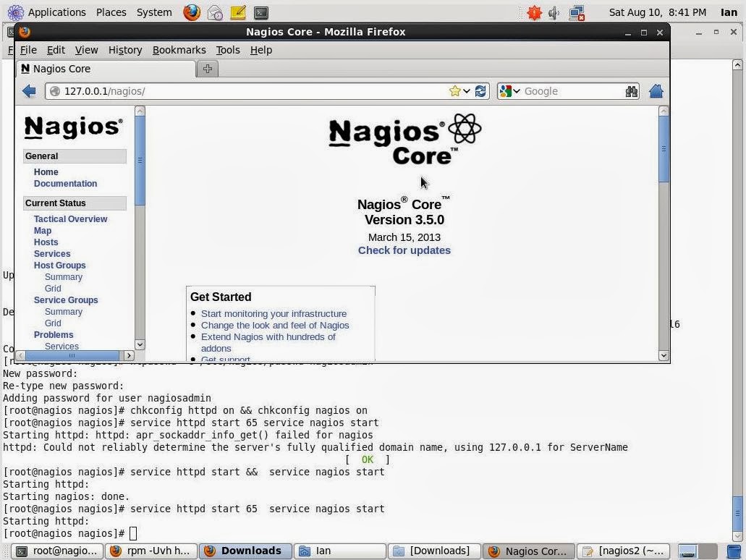Open Extend Nagios with hundreds of addons
746x560 pixels.
click(268, 342)
